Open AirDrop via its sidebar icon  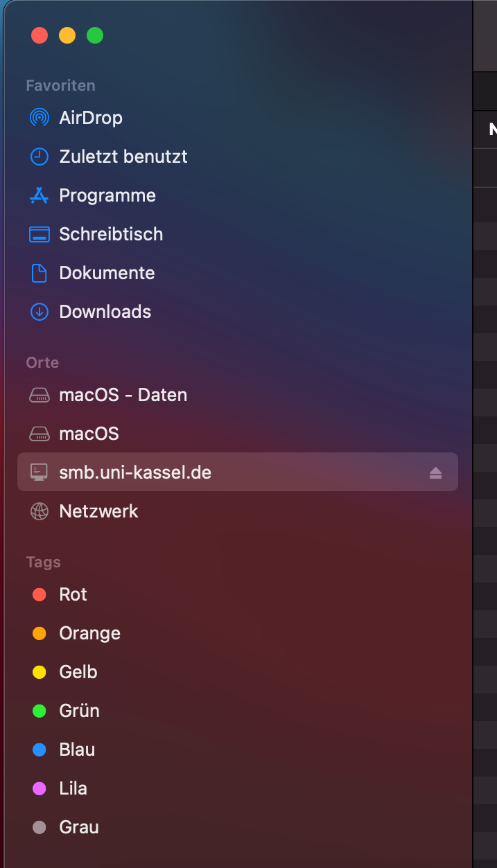[x=40, y=118]
